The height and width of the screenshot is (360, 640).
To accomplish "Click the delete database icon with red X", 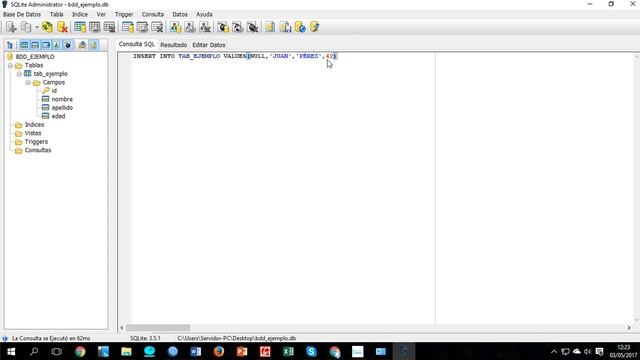I will point(62,27).
